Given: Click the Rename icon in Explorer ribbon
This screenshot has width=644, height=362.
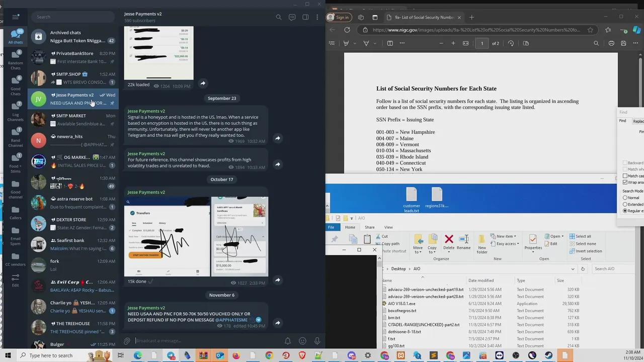Looking at the screenshot, I should pyautogui.click(x=464, y=239).
